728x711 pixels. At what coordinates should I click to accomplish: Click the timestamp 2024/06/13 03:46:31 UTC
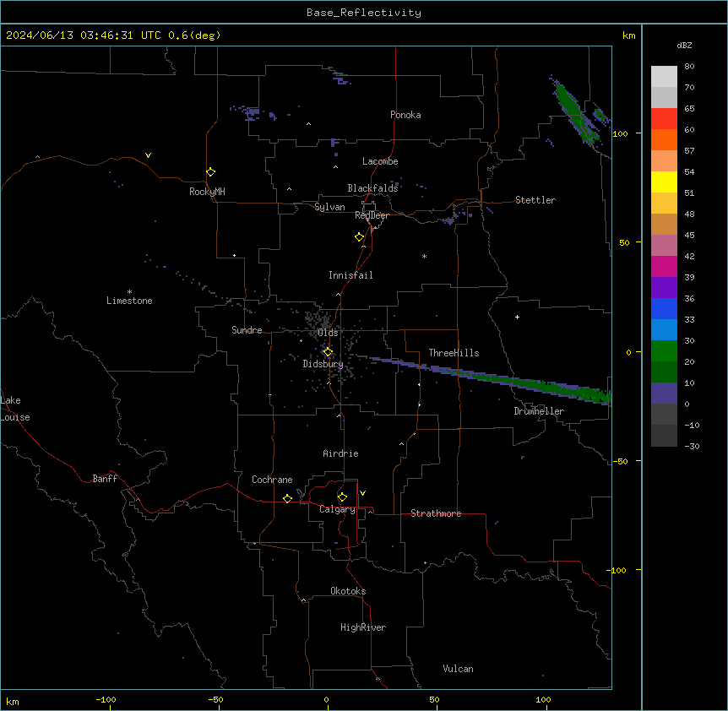tap(83, 35)
